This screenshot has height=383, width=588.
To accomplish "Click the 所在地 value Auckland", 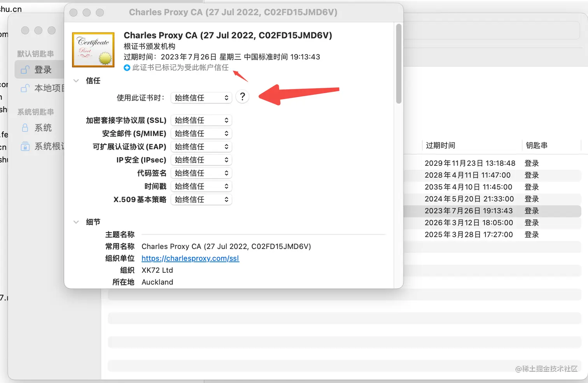I will [157, 282].
